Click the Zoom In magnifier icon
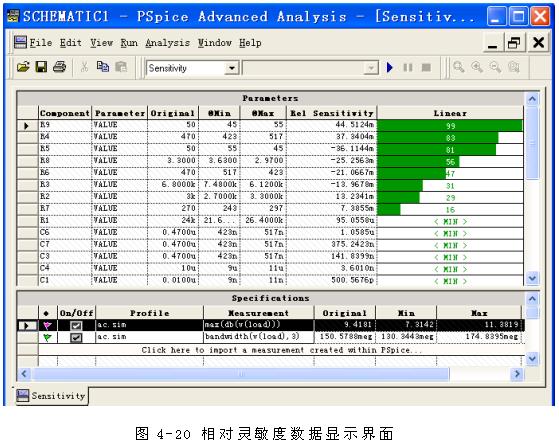 (477, 67)
